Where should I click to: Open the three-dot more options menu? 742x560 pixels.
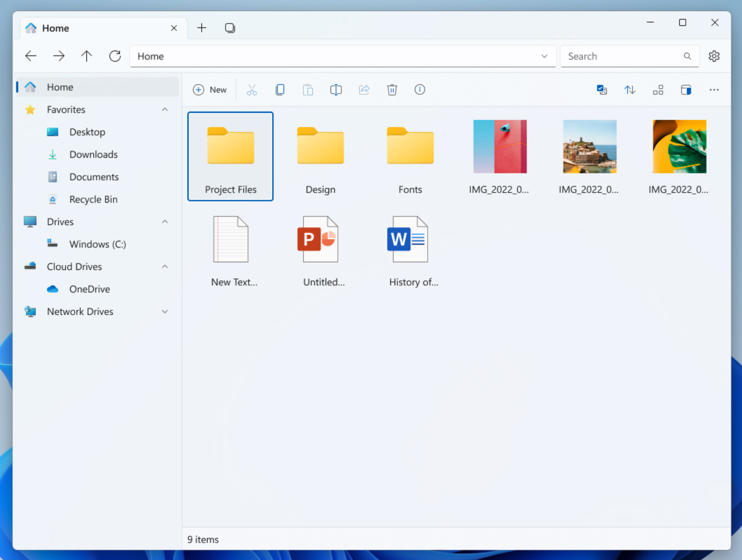pos(714,90)
